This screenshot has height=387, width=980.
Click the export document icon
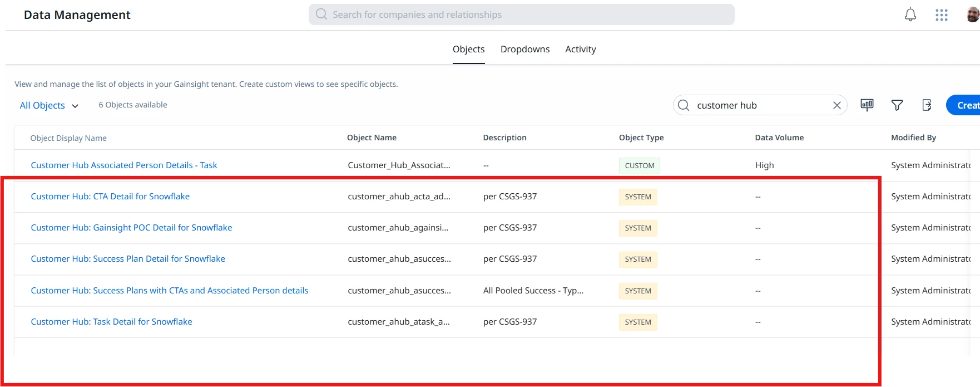[927, 105]
